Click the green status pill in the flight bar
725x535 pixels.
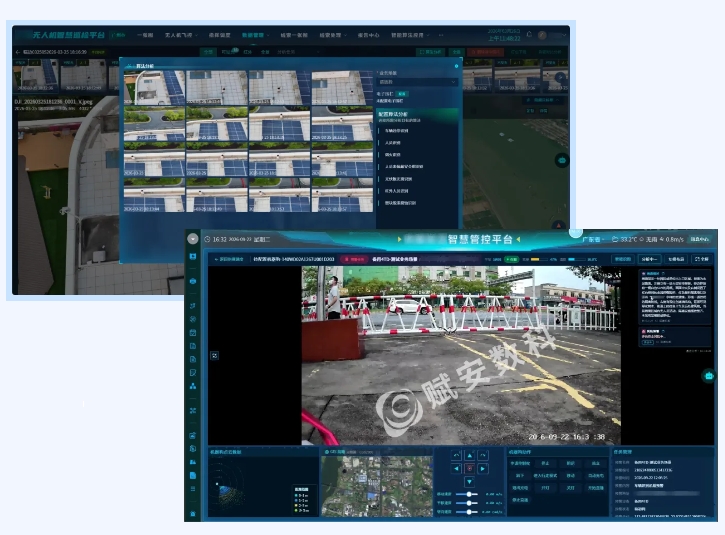point(511,259)
